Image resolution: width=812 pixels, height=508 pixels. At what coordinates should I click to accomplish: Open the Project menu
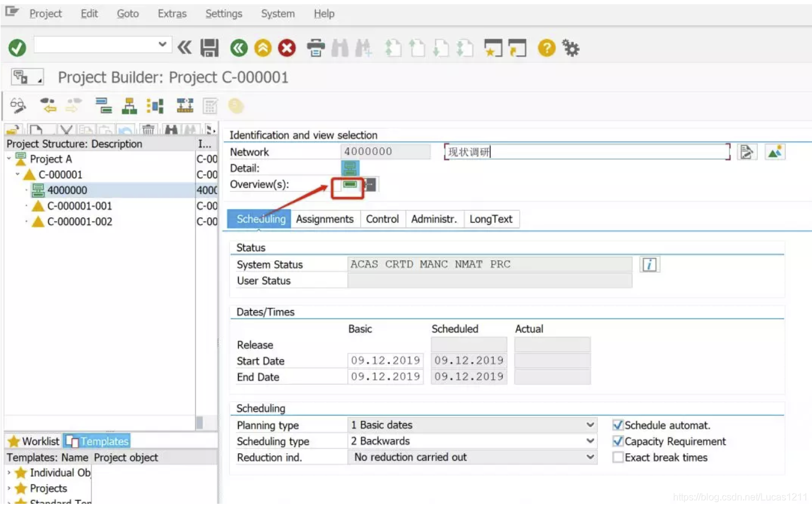pyautogui.click(x=46, y=13)
